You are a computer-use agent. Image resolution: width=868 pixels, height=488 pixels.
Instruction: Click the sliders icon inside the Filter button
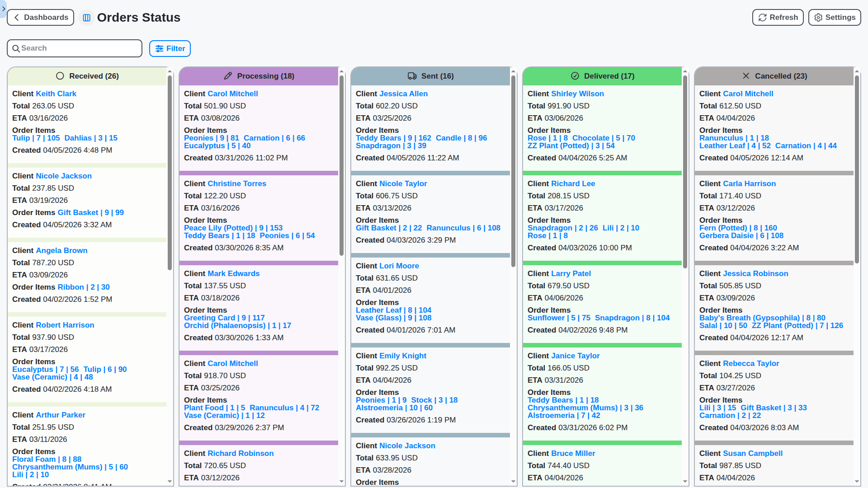point(159,48)
